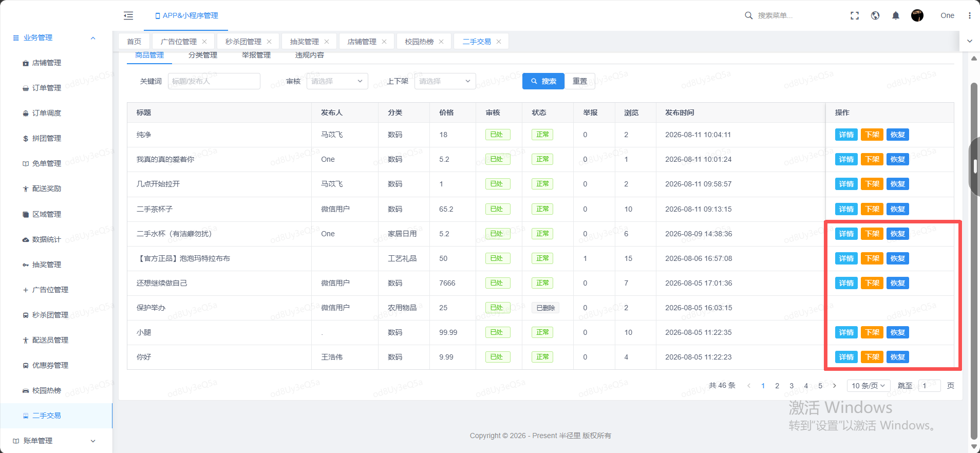Open the user avatar menu
Screen dimensions: 980x453
click(x=917, y=15)
